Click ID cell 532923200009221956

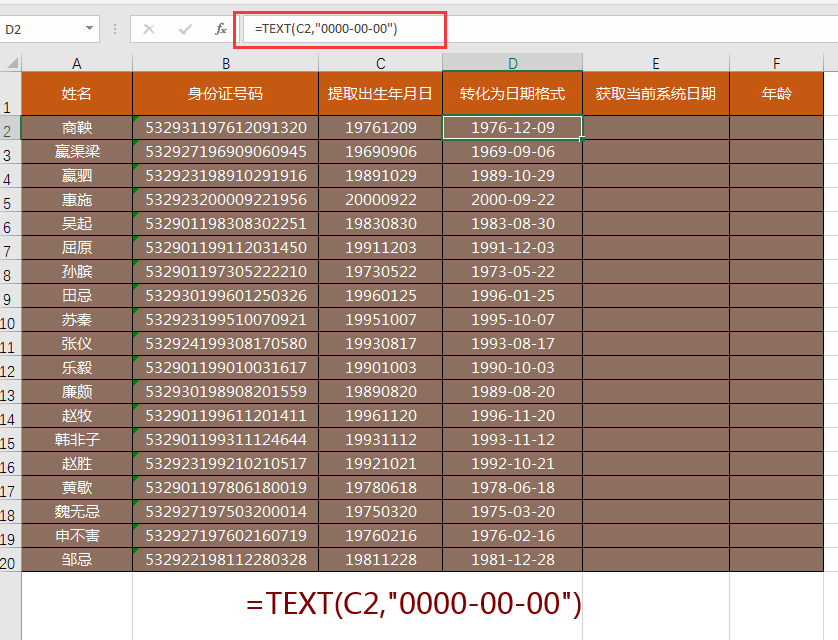(226, 200)
